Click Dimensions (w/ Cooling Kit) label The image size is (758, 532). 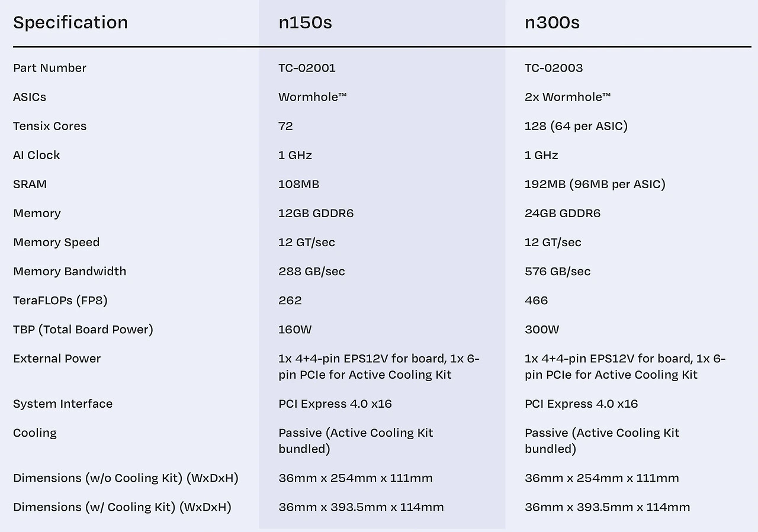pyautogui.click(x=122, y=507)
